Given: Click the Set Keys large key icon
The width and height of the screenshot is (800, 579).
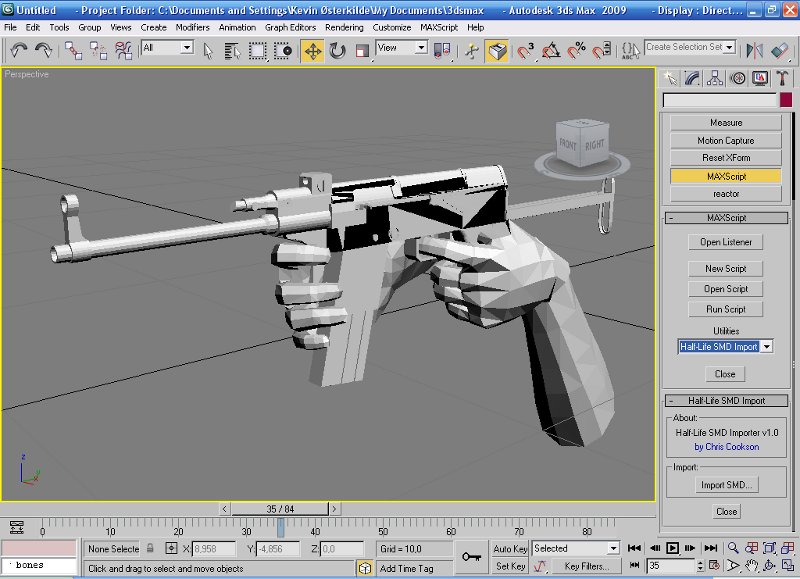Looking at the screenshot, I should point(471,557).
